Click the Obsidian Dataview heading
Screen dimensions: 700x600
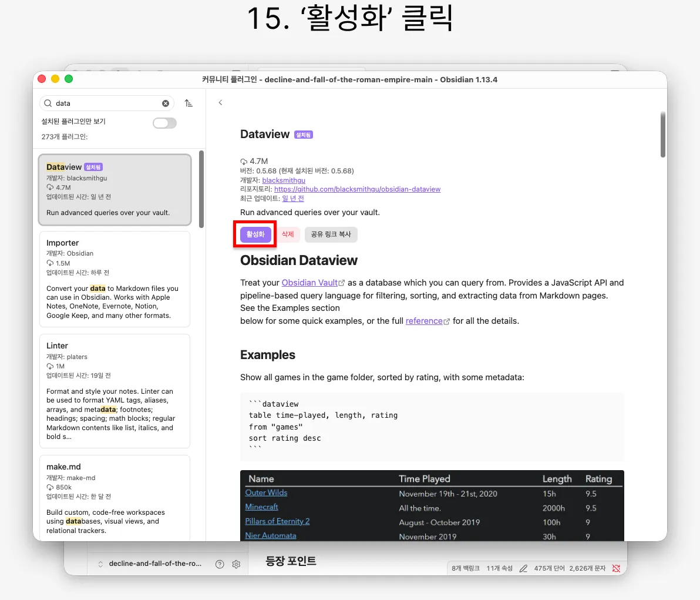coord(299,260)
